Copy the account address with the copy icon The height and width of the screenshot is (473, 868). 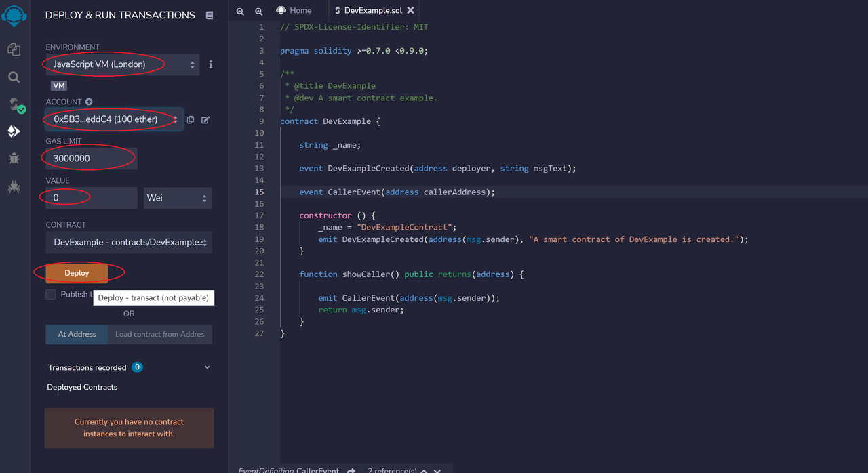pyautogui.click(x=191, y=120)
